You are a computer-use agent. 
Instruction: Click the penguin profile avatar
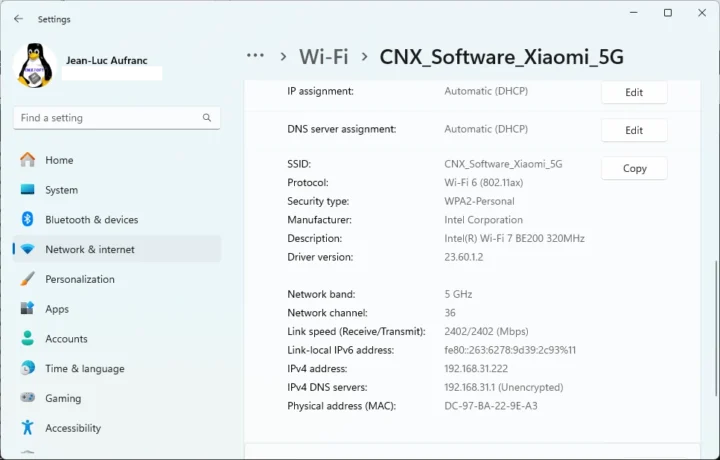pos(35,65)
